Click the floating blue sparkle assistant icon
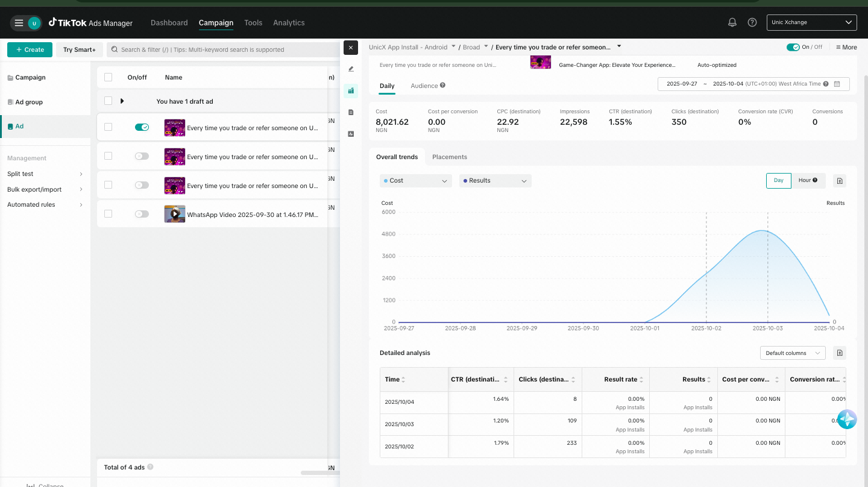This screenshot has width=868, height=487. coord(847,419)
